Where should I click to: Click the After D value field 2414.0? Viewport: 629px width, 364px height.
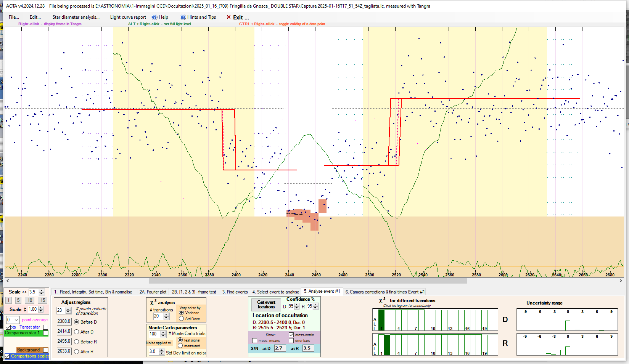[x=64, y=332]
